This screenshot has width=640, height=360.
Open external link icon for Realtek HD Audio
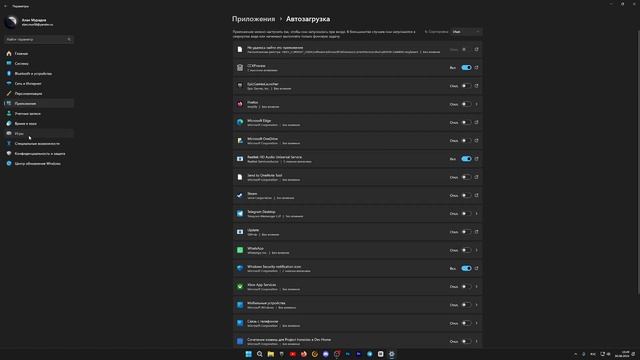coord(476,159)
